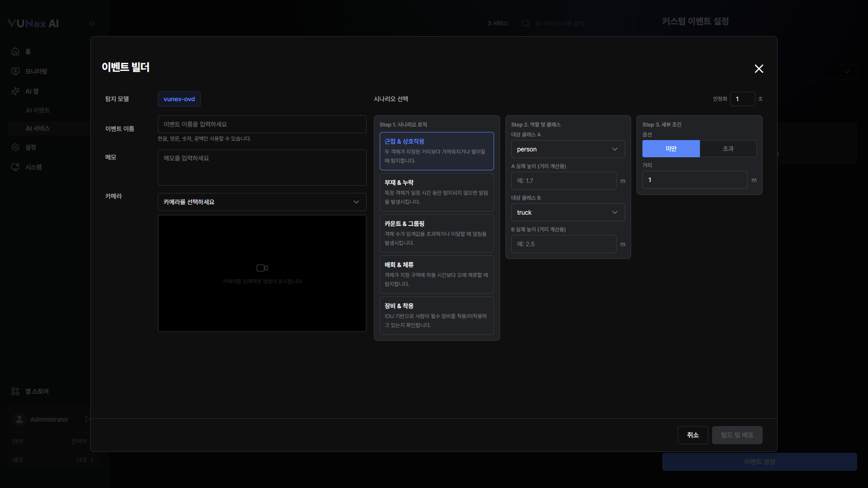Open the Monitoring icon in sidebar
Viewport: 868px width, 488px height.
click(x=15, y=71)
